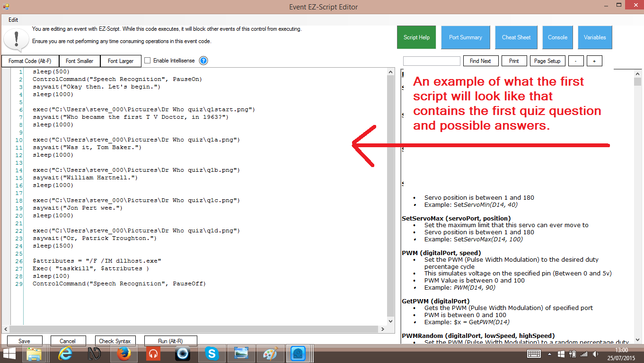644x363 pixels.
Task: Click the help search input field
Action: point(432,61)
